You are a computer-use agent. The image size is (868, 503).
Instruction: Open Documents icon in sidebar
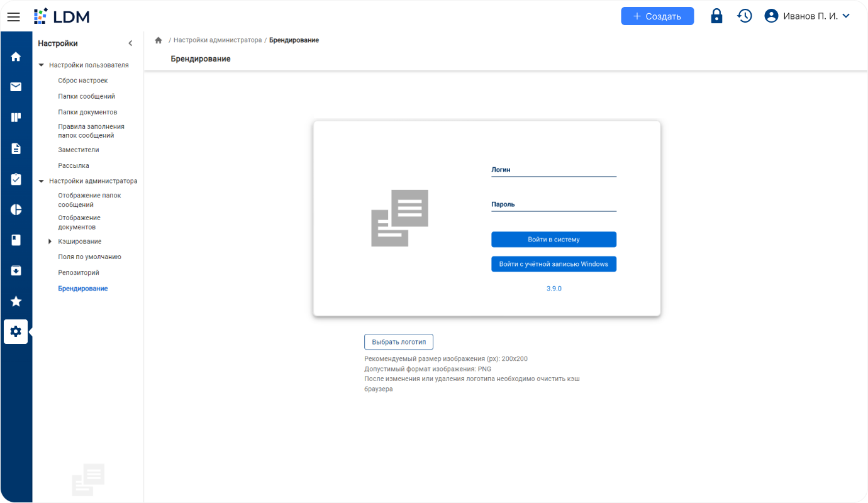[16, 148]
